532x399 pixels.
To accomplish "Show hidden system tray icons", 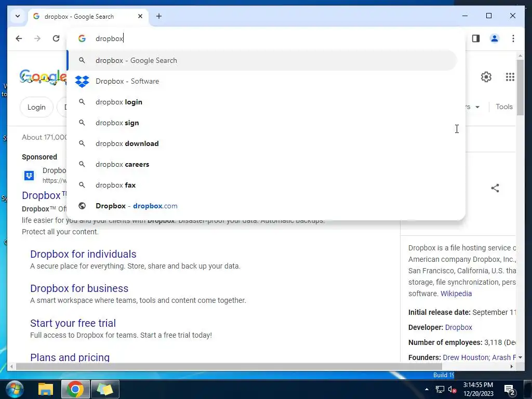I will pos(427,389).
